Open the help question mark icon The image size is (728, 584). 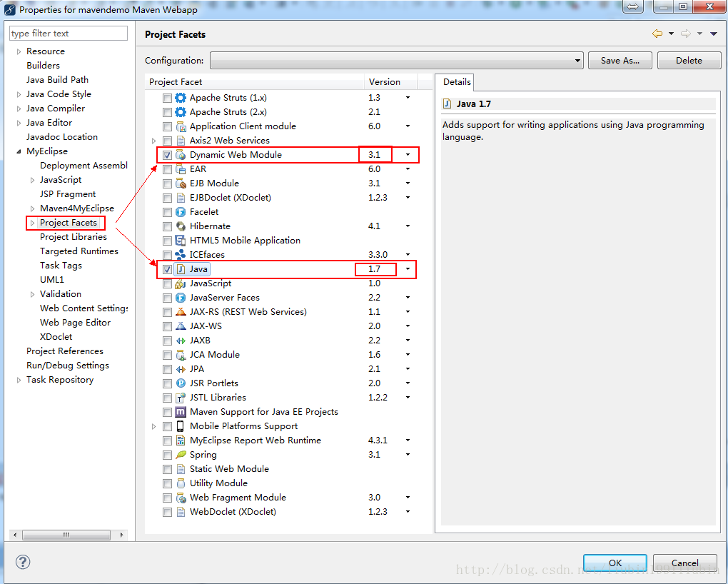tap(23, 562)
